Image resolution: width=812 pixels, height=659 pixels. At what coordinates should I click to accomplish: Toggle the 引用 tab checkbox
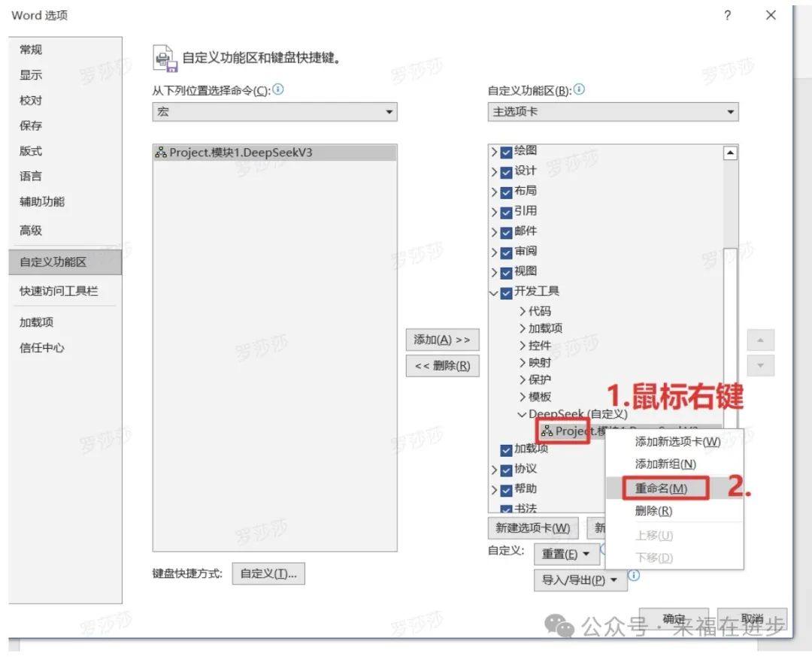tap(507, 212)
